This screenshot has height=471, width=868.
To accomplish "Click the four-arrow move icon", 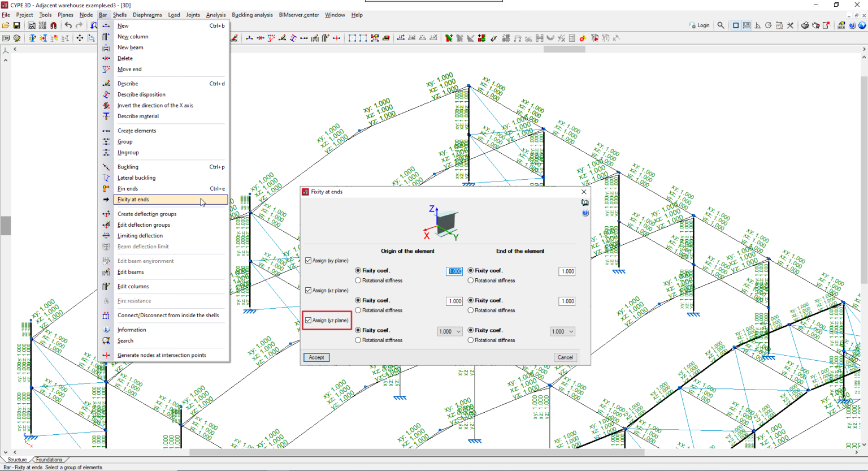I will coord(80,38).
